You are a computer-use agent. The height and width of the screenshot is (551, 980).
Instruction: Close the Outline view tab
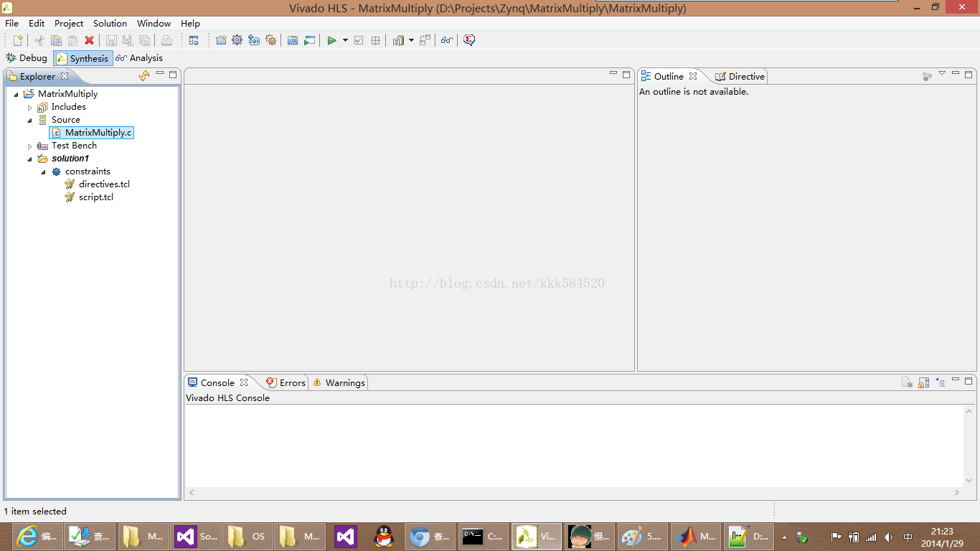pos(693,76)
